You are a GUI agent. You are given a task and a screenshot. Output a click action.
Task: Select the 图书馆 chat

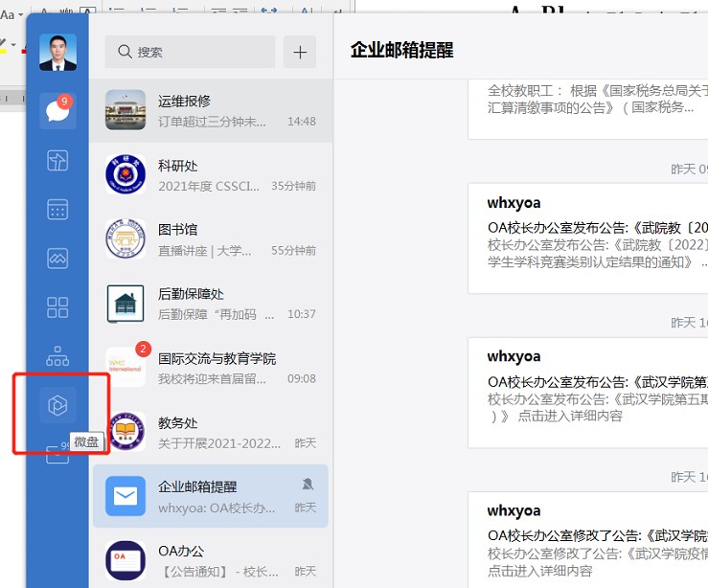point(211,239)
